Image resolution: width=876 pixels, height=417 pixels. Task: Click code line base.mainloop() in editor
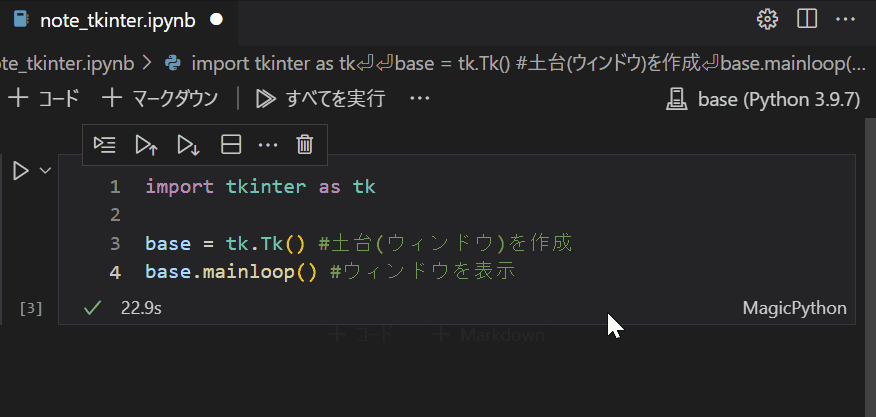pos(230,271)
